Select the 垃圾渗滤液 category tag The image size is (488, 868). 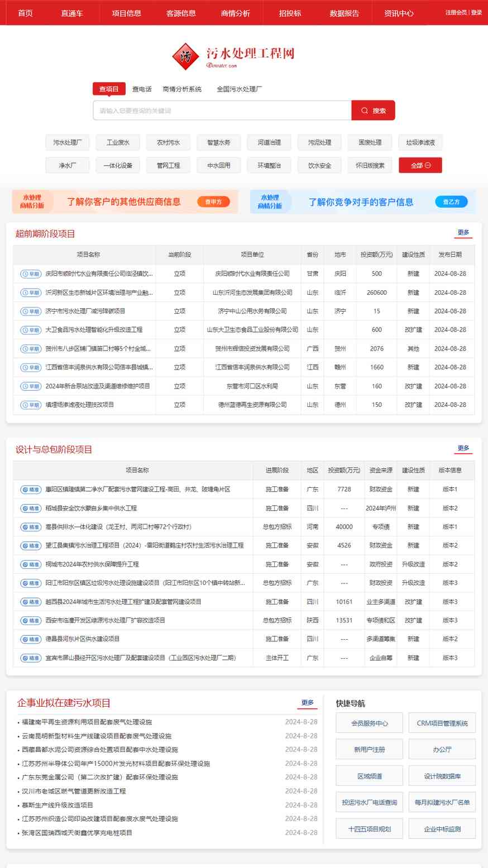(x=420, y=142)
